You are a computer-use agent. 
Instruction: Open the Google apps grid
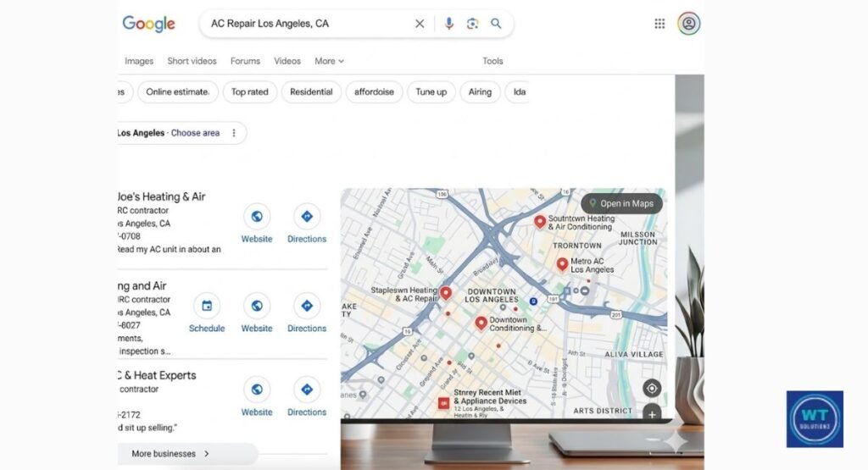click(x=659, y=24)
